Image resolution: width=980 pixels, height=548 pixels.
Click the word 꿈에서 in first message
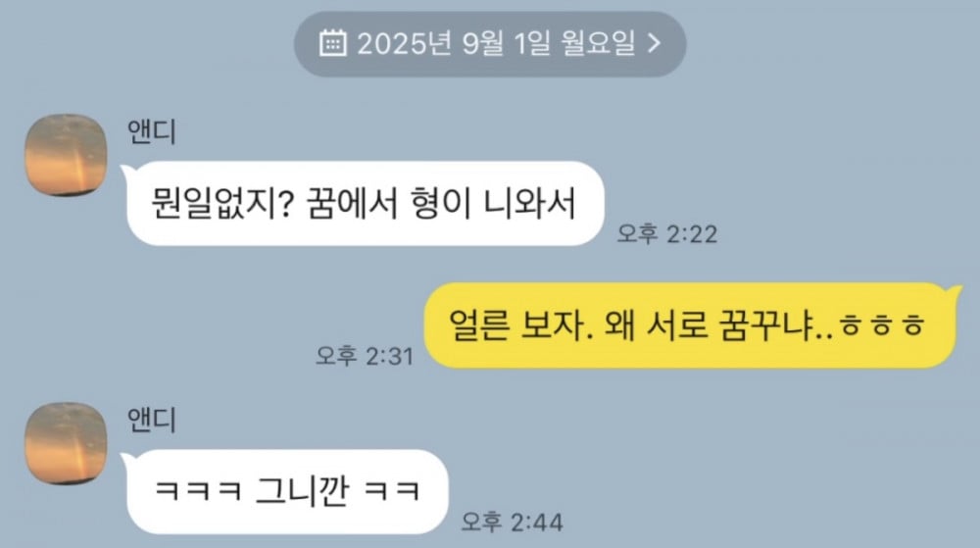coord(352,204)
